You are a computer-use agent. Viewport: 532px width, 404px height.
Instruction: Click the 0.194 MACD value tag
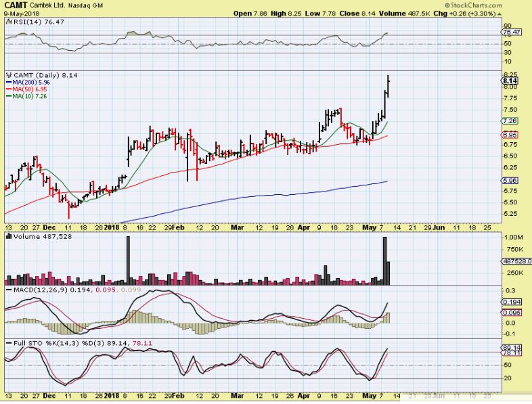pyautogui.click(x=512, y=302)
